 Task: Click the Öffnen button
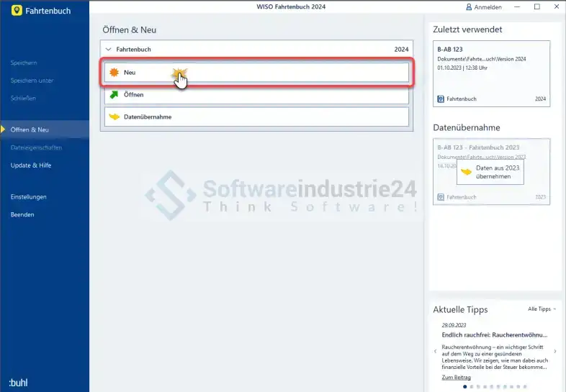click(x=256, y=95)
